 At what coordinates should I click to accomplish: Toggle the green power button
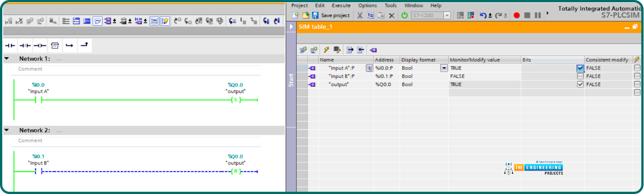tap(405, 15)
